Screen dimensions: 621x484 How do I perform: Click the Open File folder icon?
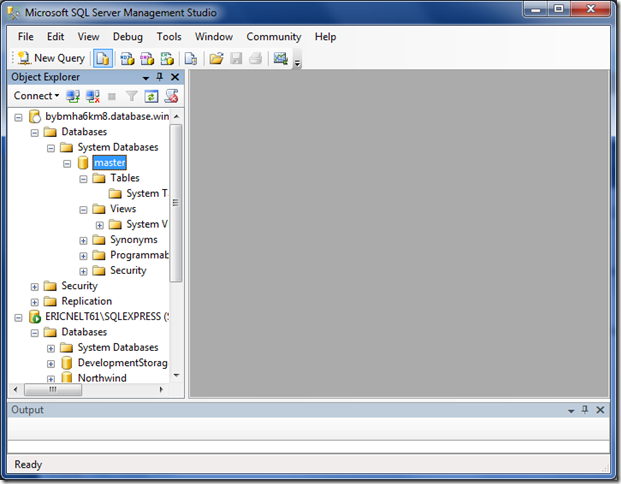(216, 59)
